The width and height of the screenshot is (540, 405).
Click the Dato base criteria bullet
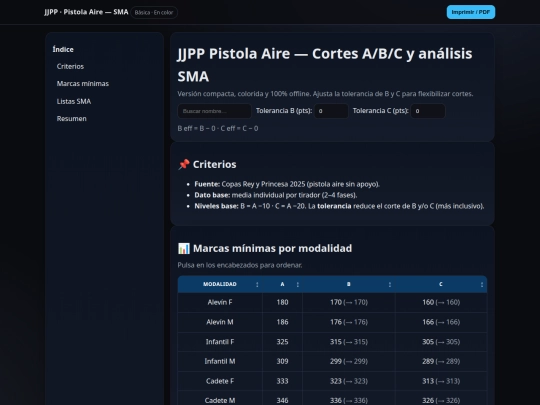click(276, 195)
